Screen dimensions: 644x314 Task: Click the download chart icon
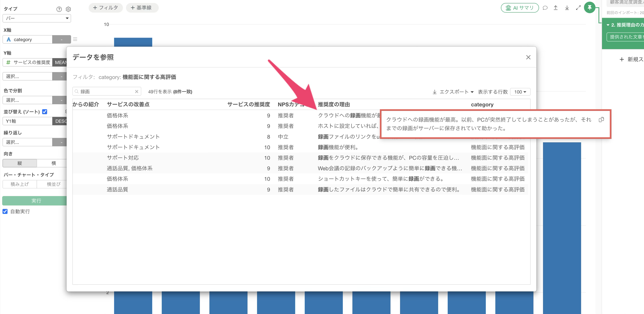tap(567, 8)
